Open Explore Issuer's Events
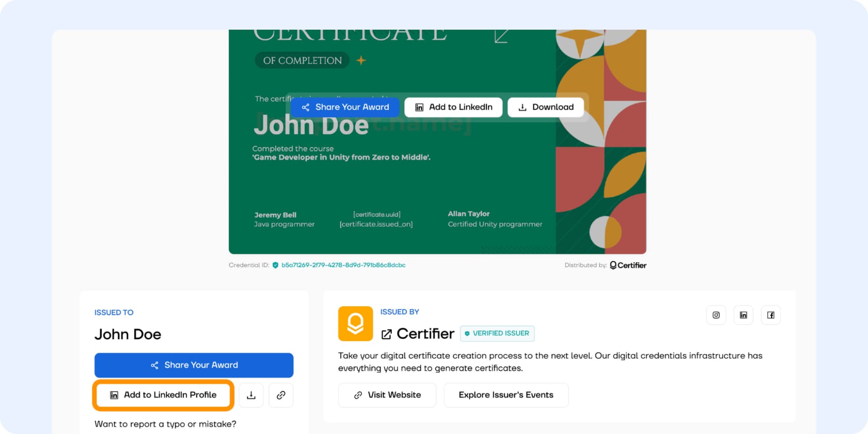 click(x=506, y=395)
